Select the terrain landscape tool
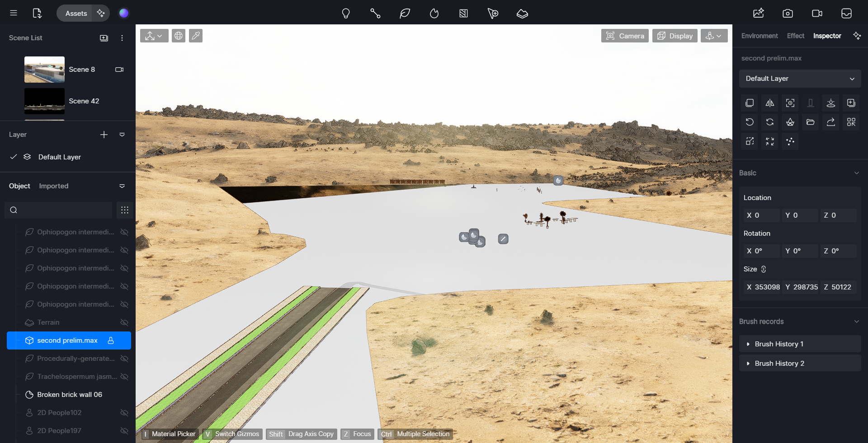The width and height of the screenshot is (868, 443). coord(522,14)
